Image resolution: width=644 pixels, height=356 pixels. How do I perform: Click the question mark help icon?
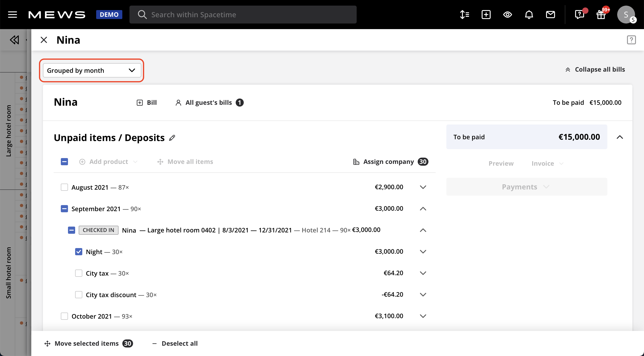pos(631,40)
